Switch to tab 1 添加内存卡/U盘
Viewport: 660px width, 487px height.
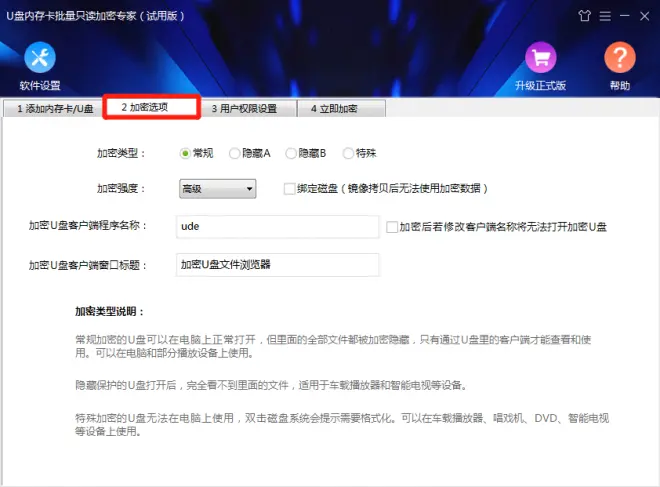click(53, 109)
